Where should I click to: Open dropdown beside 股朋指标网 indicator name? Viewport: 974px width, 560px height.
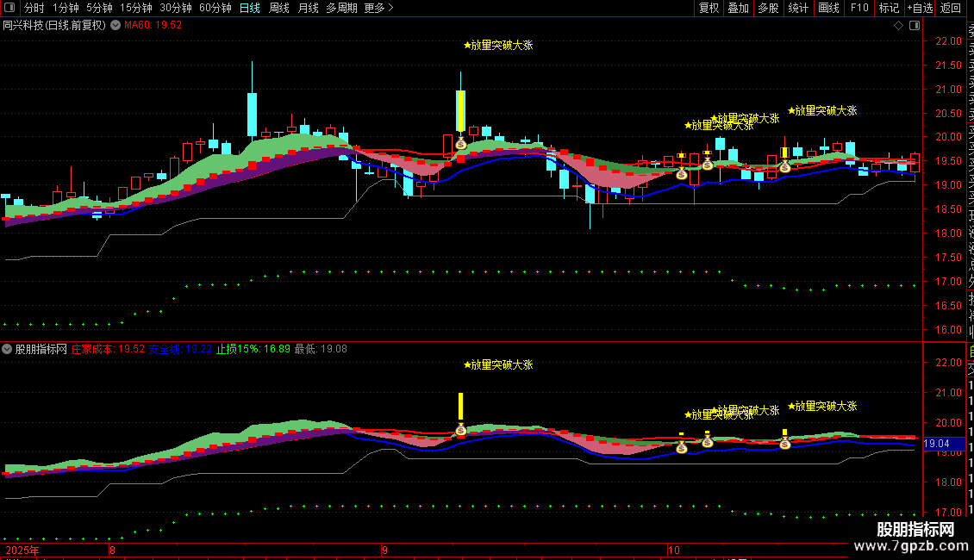7,349
